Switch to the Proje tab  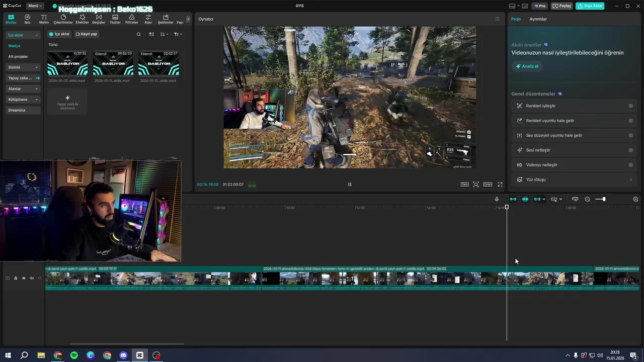pos(516,19)
